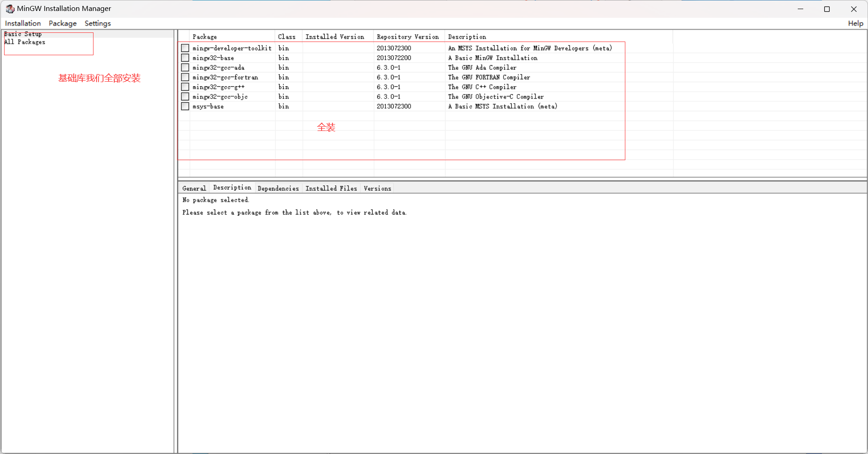Click 'A Basic MinGW Installation' description
Screen dimensions: 868x454
click(x=493, y=58)
